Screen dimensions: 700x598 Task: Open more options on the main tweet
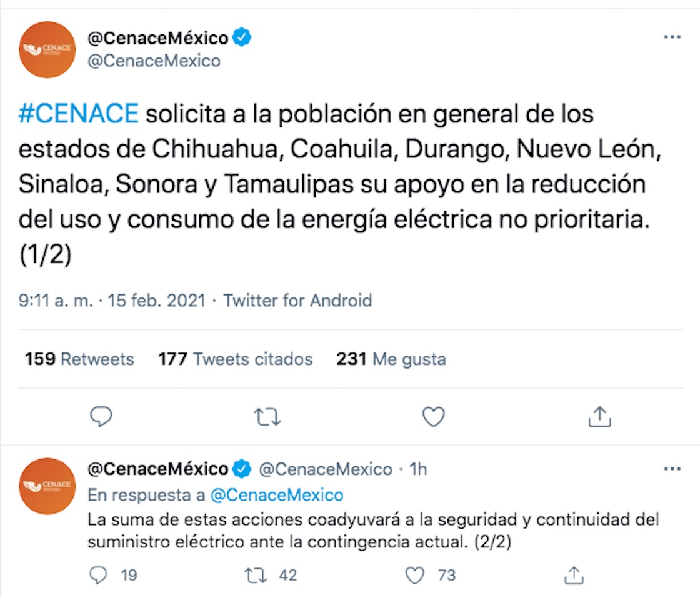[672, 37]
